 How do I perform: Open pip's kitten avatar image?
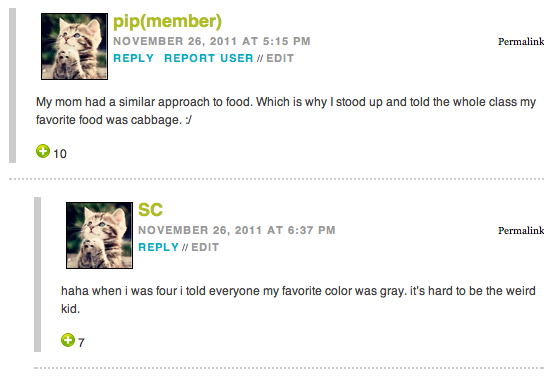tap(75, 46)
